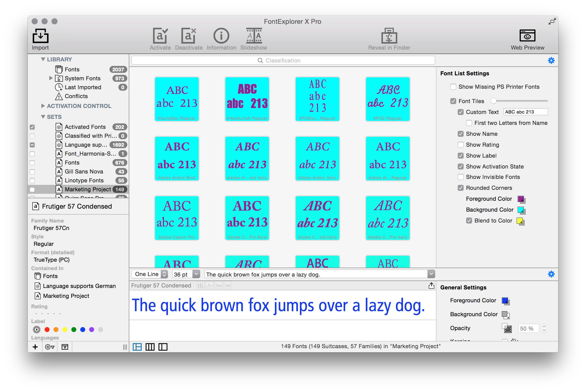
Task: Open the Slideshow view
Action: click(x=254, y=36)
